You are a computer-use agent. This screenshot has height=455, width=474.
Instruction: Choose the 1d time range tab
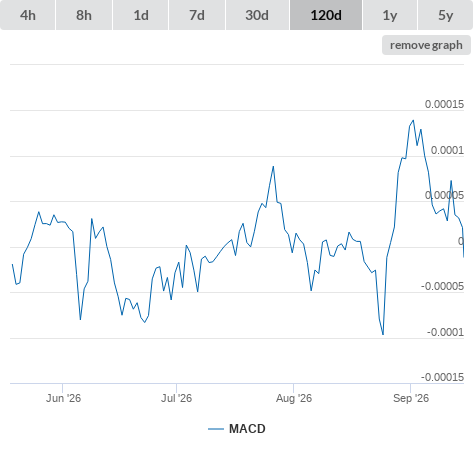coord(141,15)
